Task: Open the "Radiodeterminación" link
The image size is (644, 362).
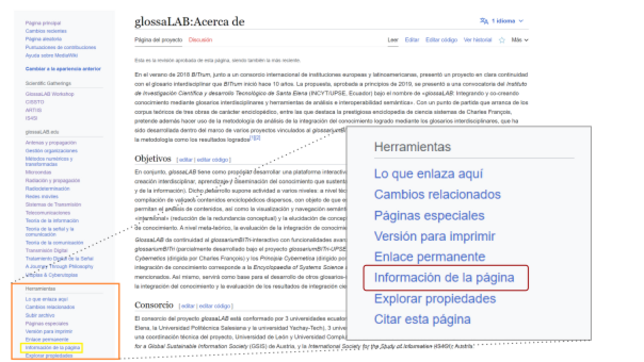Action: coord(48,188)
